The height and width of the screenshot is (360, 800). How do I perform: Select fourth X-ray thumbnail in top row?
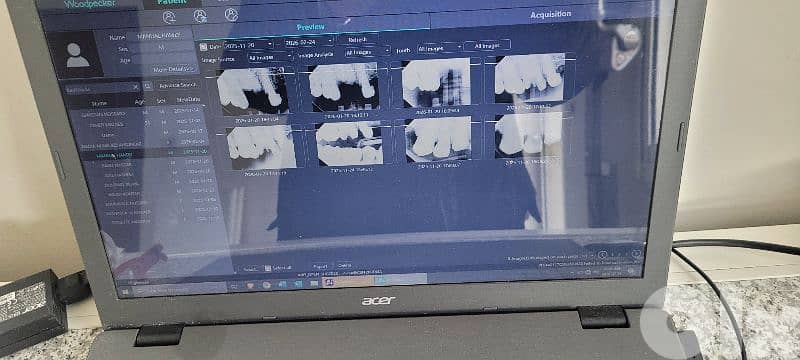530,78
